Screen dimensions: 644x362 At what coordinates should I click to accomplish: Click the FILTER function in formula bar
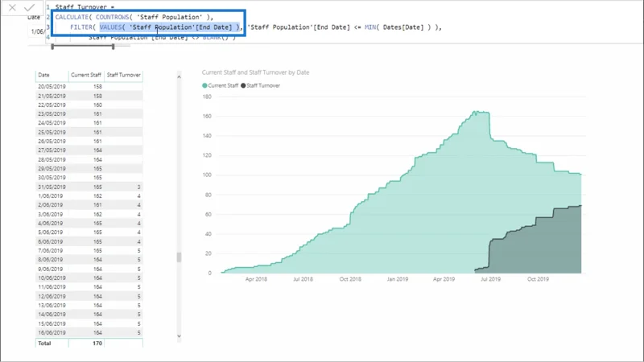(81, 27)
